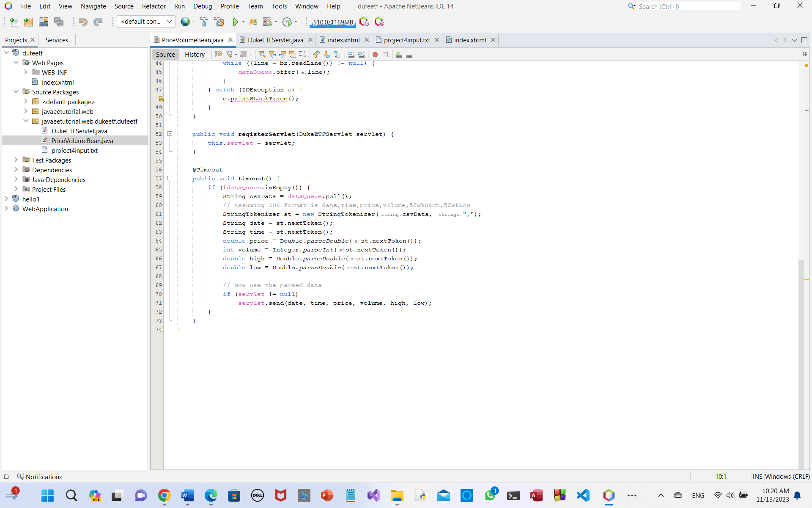The width and height of the screenshot is (812, 508).
Task: Click the Find Selection magnifier icon
Action: click(262, 54)
